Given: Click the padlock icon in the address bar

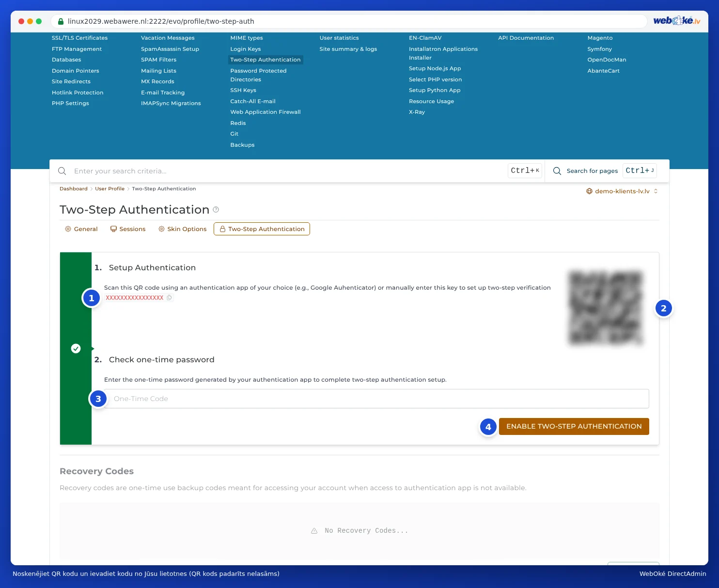Looking at the screenshot, I should pos(61,21).
